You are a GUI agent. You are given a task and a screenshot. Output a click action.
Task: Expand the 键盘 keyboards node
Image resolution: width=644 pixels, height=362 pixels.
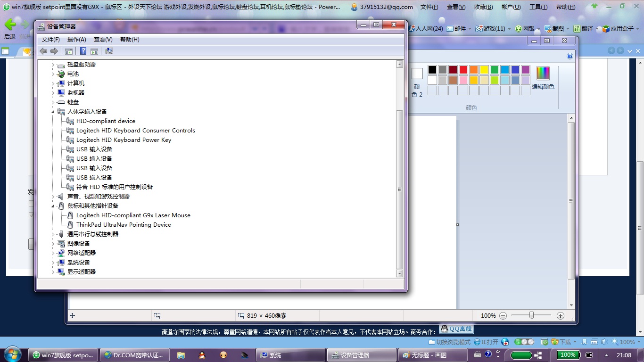(x=53, y=102)
